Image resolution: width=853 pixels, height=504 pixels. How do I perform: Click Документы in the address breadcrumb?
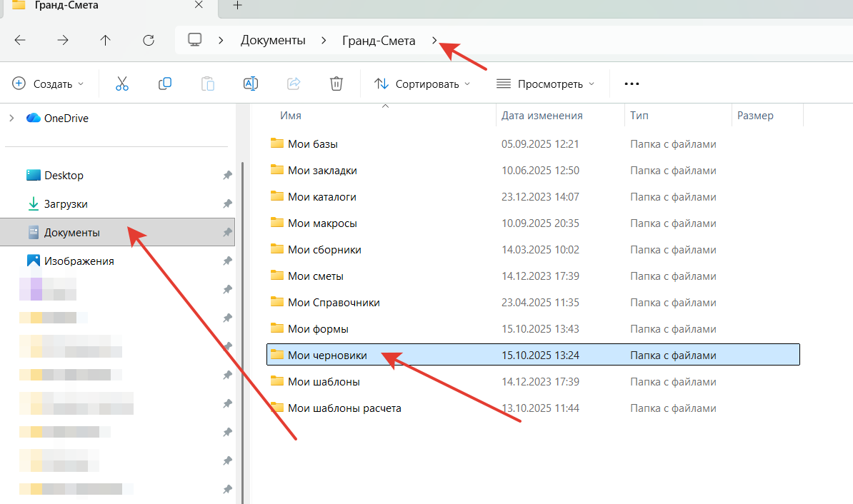click(x=273, y=41)
